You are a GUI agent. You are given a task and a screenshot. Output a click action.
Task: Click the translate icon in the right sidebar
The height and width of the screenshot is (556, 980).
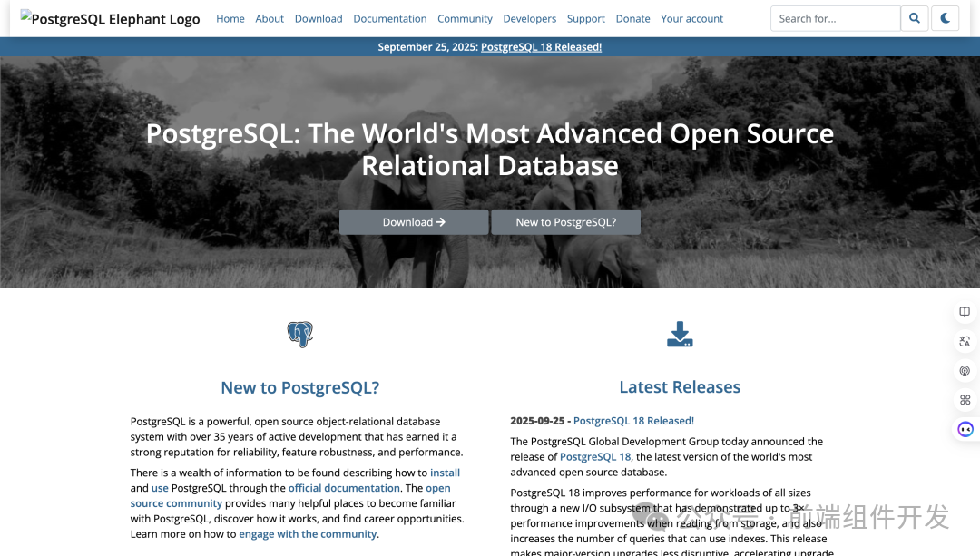click(x=965, y=341)
